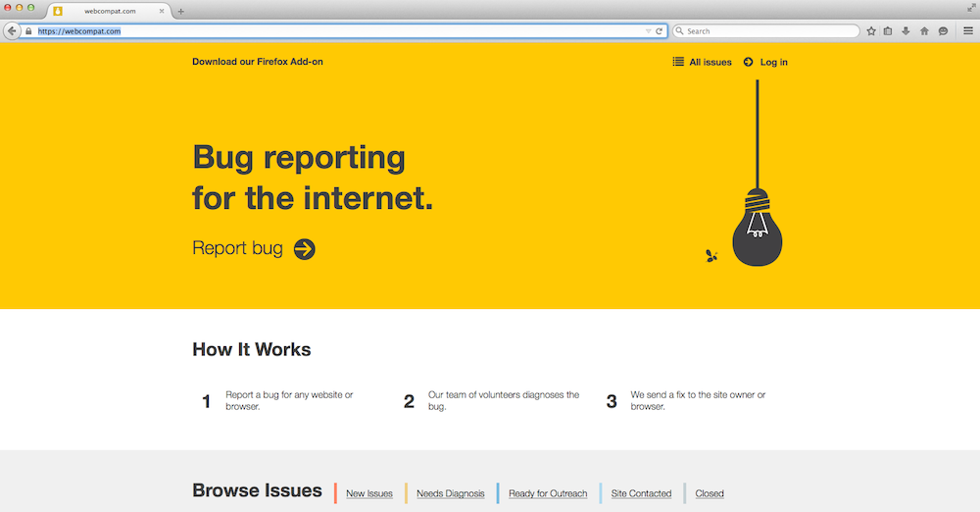Click the 'Bug reporting for the internet.' headline
This screenshot has height=512, width=980.
tap(313, 178)
